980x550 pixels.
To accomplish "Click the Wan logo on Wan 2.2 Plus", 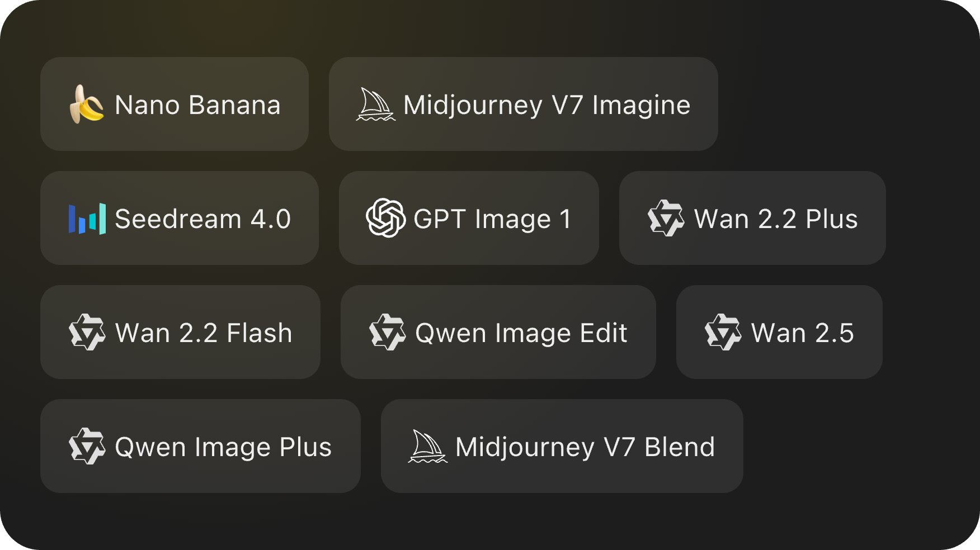I will [x=667, y=219].
